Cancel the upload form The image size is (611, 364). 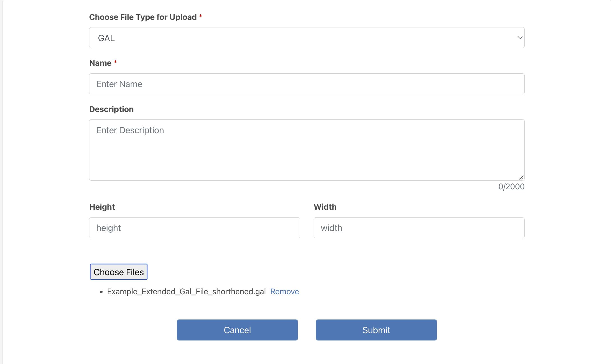point(237,330)
